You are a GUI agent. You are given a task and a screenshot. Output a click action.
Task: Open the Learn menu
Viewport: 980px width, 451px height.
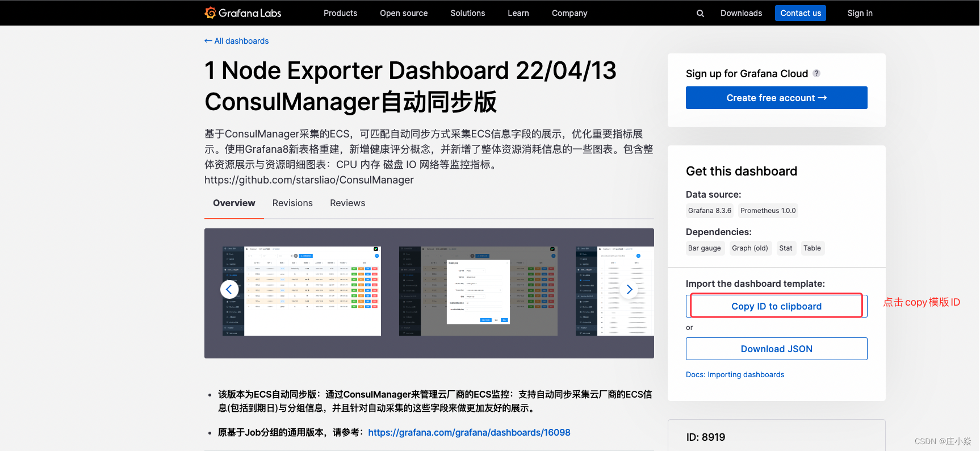point(518,13)
